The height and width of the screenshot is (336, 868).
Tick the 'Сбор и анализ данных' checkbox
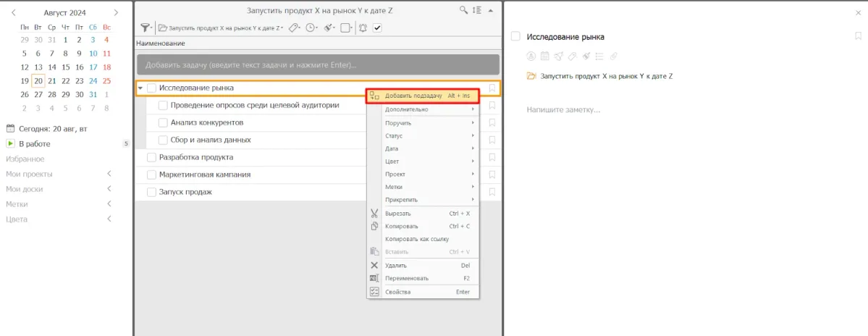pyautogui.click(x=163, y=140)
